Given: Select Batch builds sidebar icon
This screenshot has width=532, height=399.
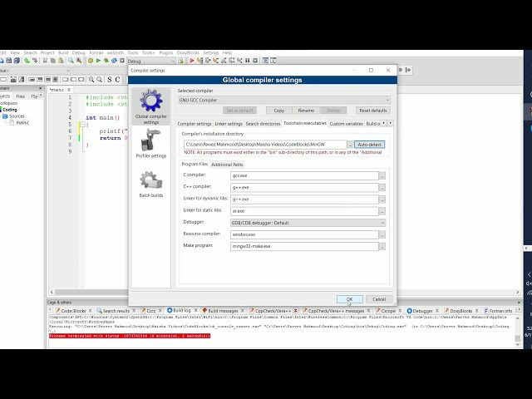Looking at the screenshot, I should [151, 184].
